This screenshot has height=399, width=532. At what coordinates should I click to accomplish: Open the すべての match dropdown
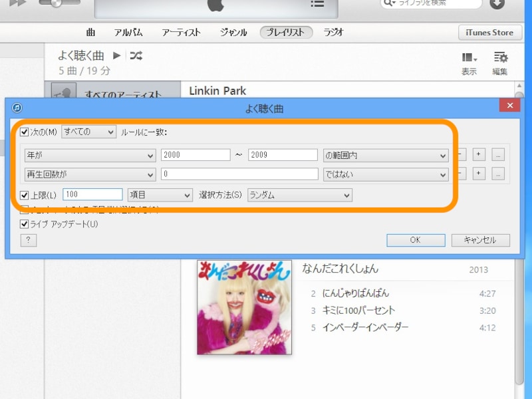88,132
